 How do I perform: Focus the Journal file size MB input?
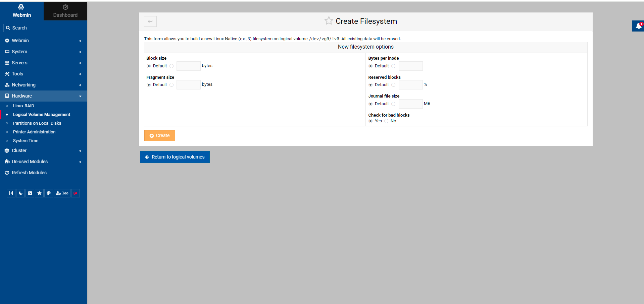point(411,104)
